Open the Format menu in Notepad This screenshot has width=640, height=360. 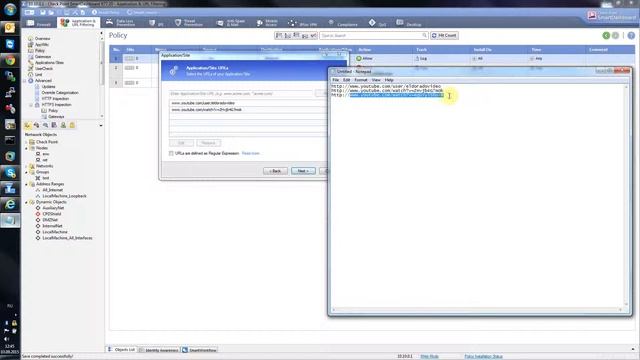(361, 80)
